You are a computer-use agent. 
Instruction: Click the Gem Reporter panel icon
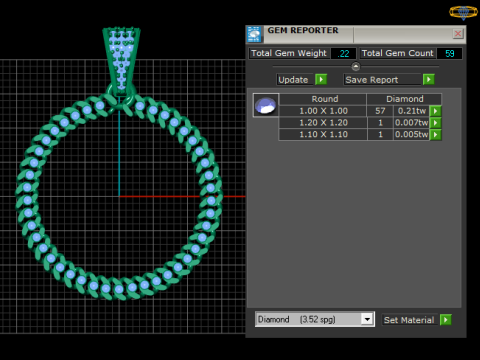(x=254, y=34)
